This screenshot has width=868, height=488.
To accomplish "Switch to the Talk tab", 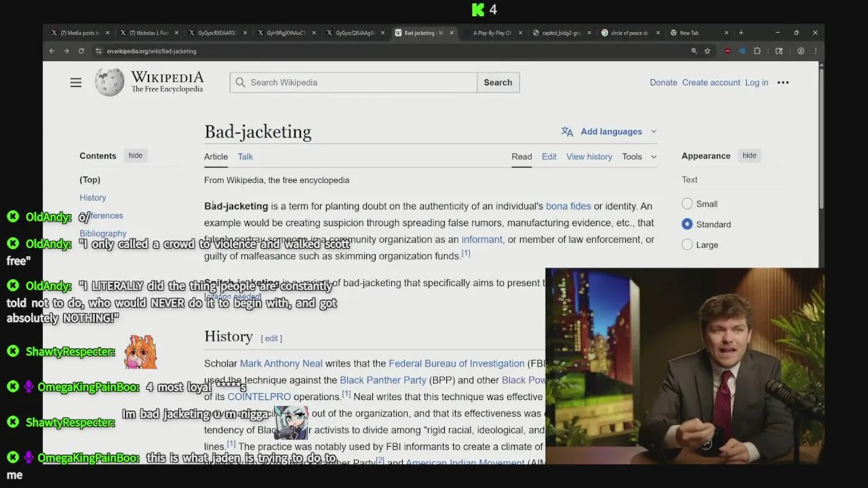I will (245, 157).
